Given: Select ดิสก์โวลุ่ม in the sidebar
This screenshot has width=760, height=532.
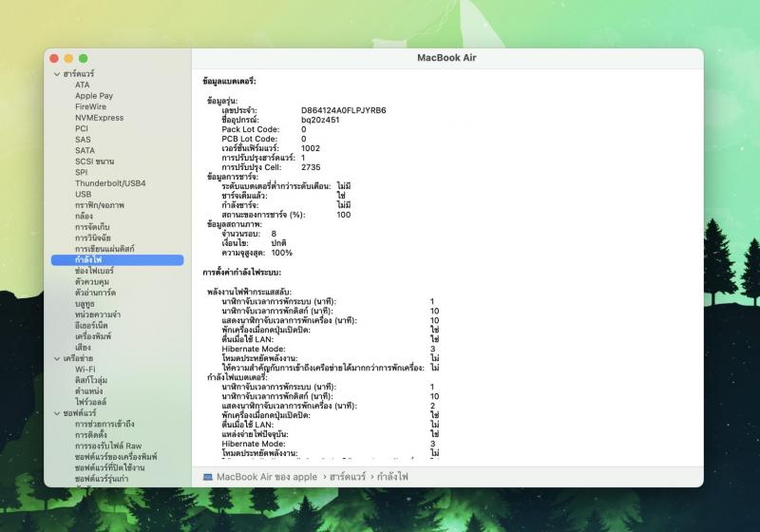Looking at the screenshot, I should pyautogui.click(x=91, y=380).
